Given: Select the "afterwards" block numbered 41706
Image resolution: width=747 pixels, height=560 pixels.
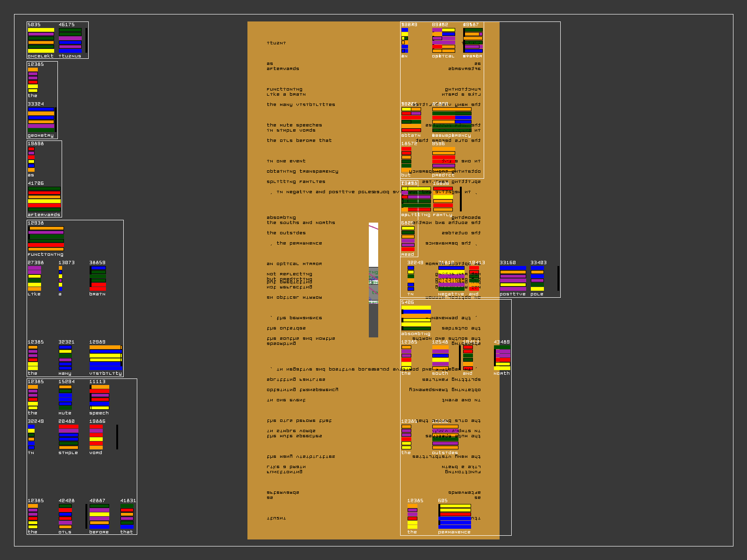Looking at the screenshot, I should point(44,199).
